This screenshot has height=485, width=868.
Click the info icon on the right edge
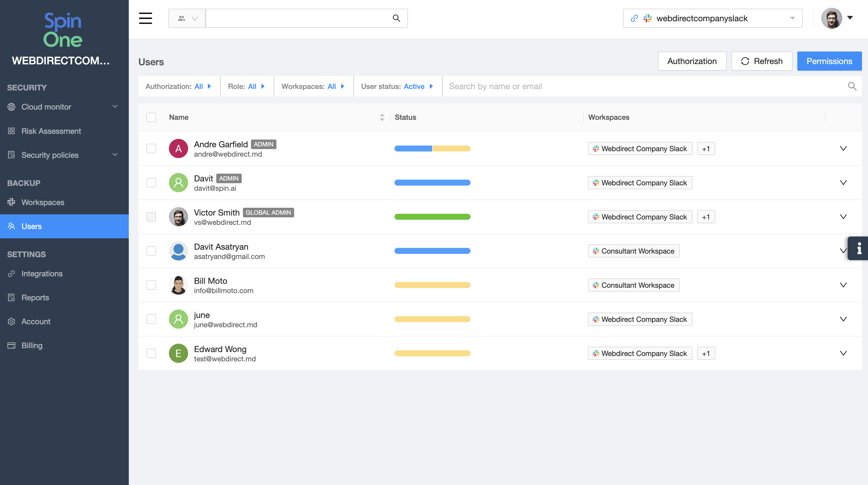859,248
